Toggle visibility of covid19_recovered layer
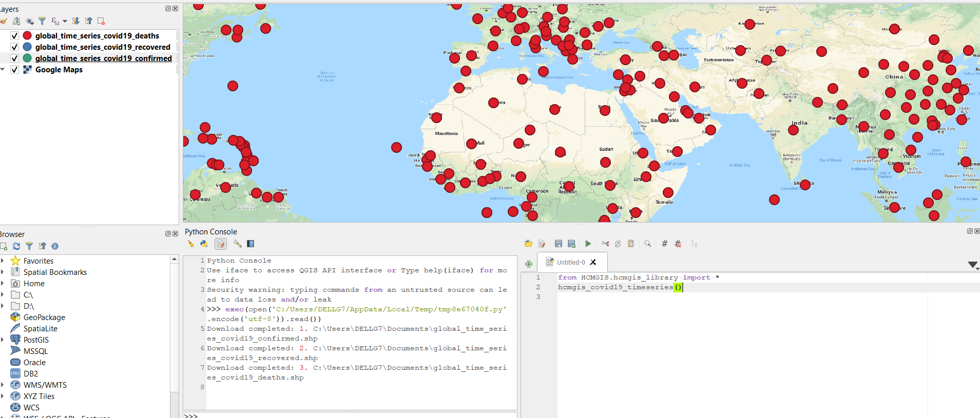Viewport: 980px width, 418px height. pyautogui.click(x=14, y=47)
